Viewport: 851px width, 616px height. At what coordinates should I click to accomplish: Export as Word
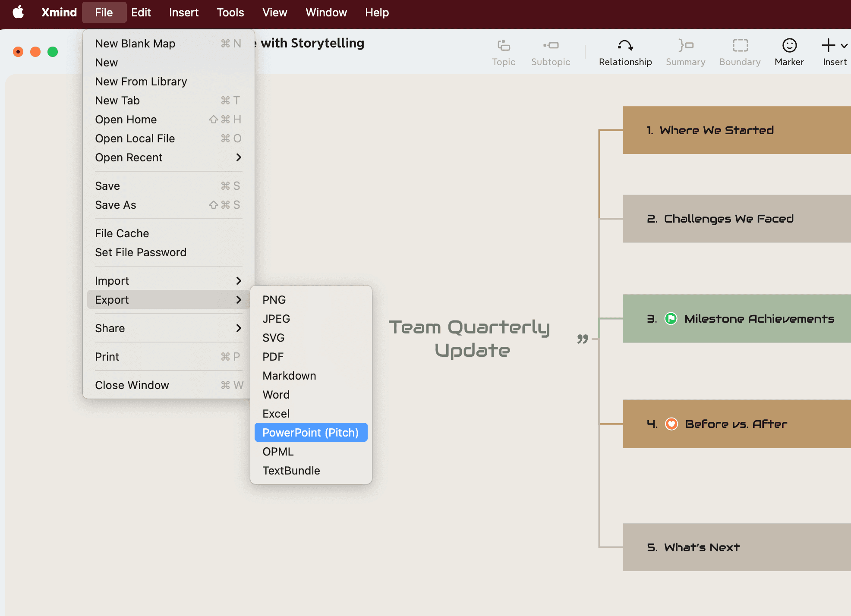coord(311,395)
